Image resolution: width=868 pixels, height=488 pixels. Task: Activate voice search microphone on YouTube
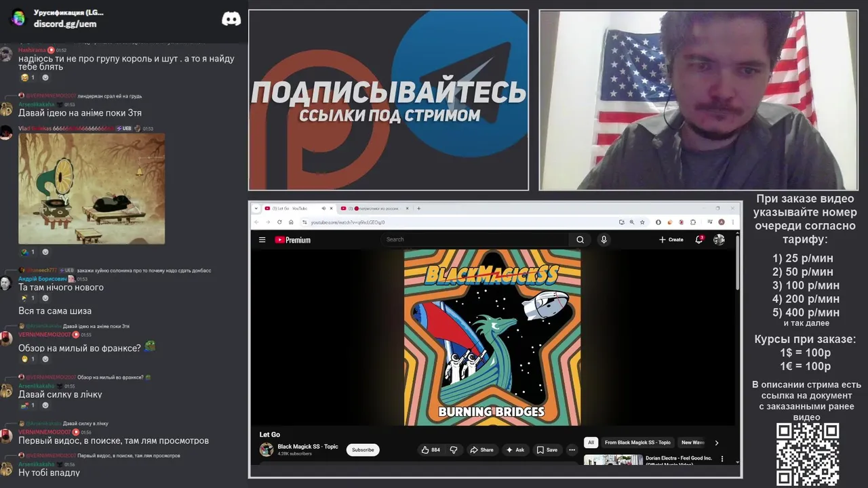(x=604, y=239)
